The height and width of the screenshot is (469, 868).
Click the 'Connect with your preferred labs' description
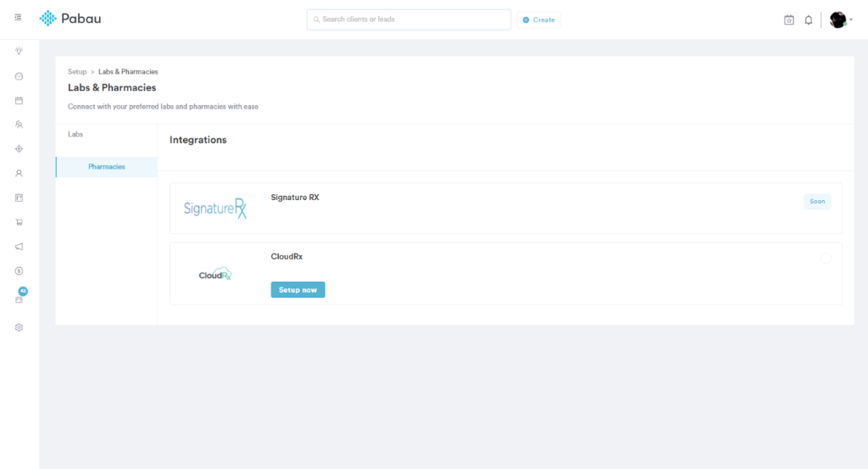[163, 106]
